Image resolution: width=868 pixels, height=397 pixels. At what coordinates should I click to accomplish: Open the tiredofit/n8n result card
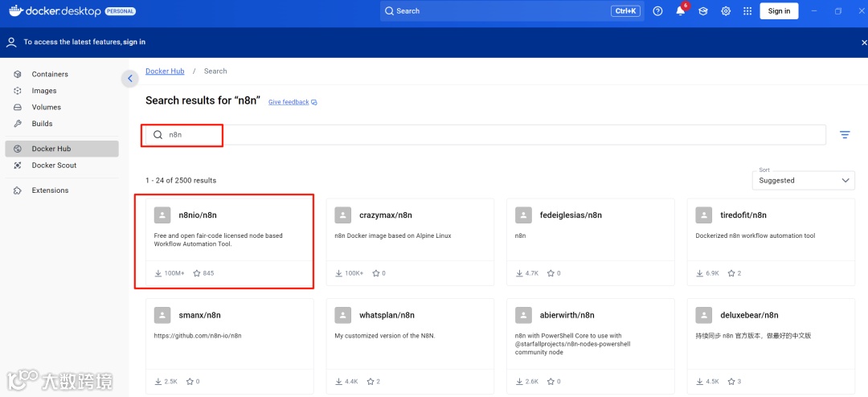[x=771, y=242]
